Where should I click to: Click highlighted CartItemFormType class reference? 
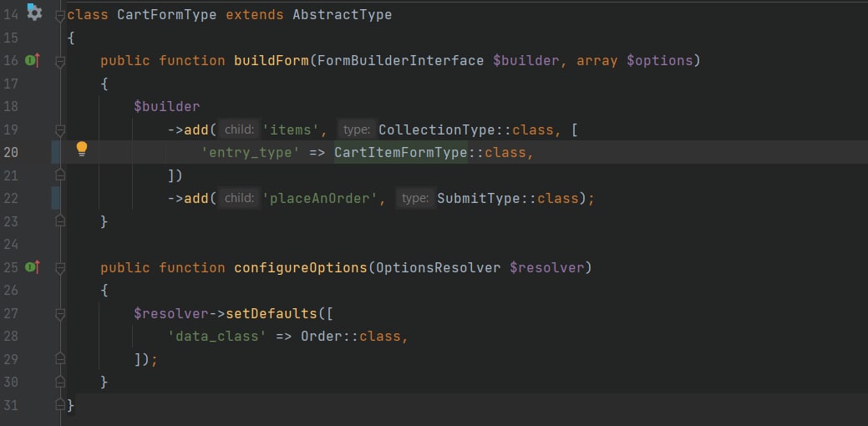(401, 152)
